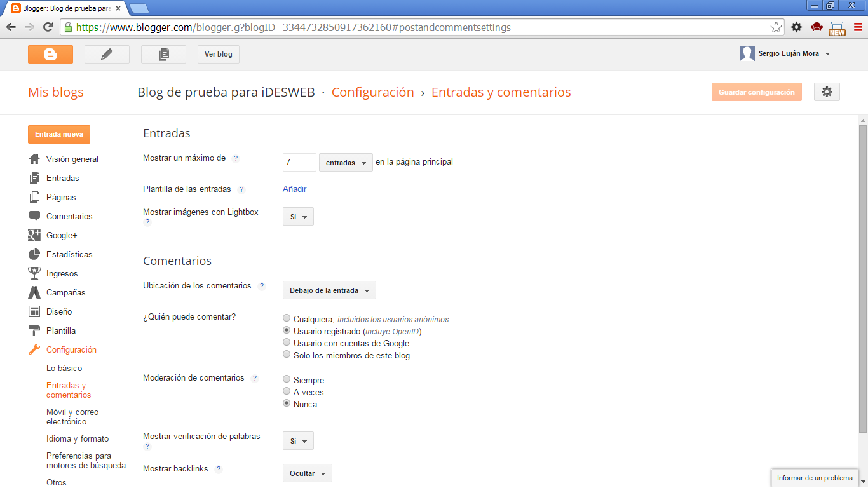Click the Campañas sidebar icon
This screenshot has height=488, width=868.
coord(34,292)
